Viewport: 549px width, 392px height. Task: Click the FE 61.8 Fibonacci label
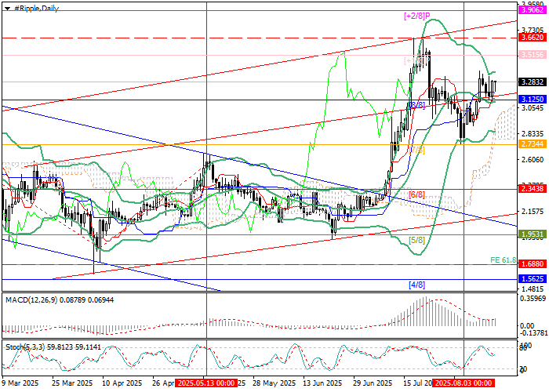pyautogui.click(x=501, y=259)
